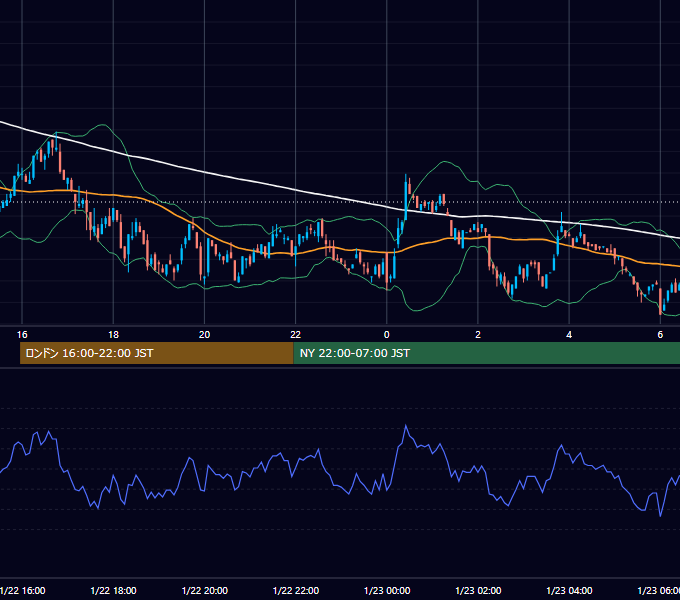The image size is (680, 600).
Task: Click the tall blue spike candle after midnight
Action: click(406, 198)
